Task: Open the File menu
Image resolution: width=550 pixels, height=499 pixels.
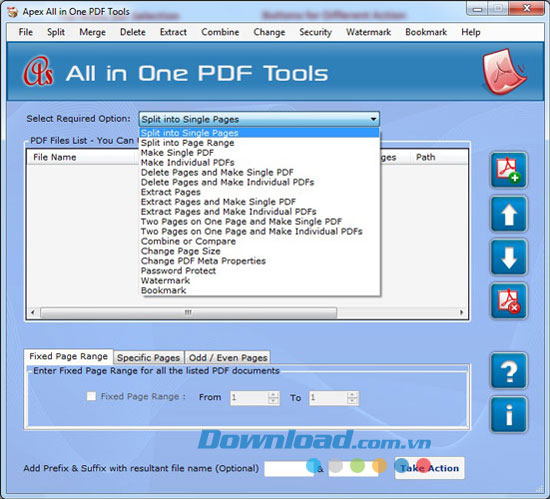Action: coord(26,32)
